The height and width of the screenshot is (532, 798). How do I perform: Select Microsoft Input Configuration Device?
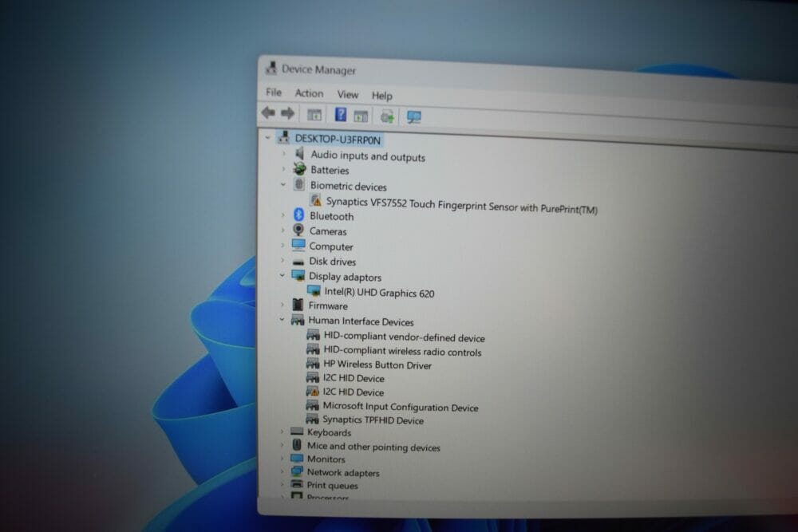pyautogui.click(x=401, y=406)
